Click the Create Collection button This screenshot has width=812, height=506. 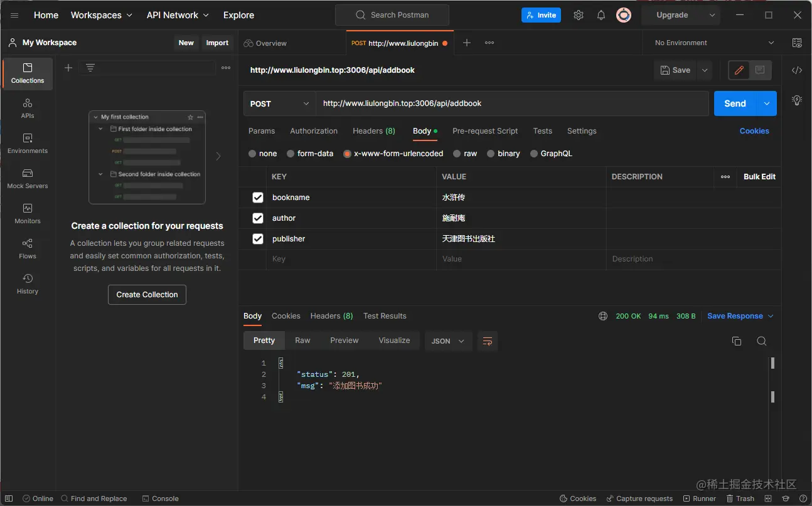[x=147, y=295]
